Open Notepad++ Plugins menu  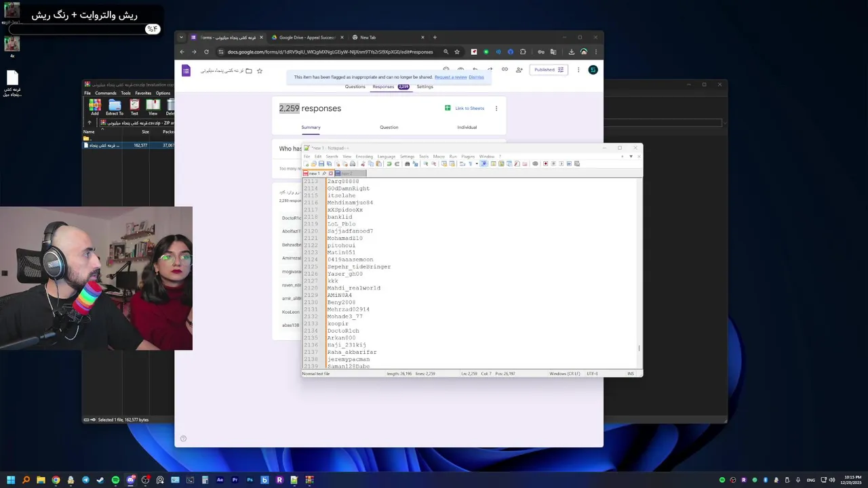[x=468, y=157]
